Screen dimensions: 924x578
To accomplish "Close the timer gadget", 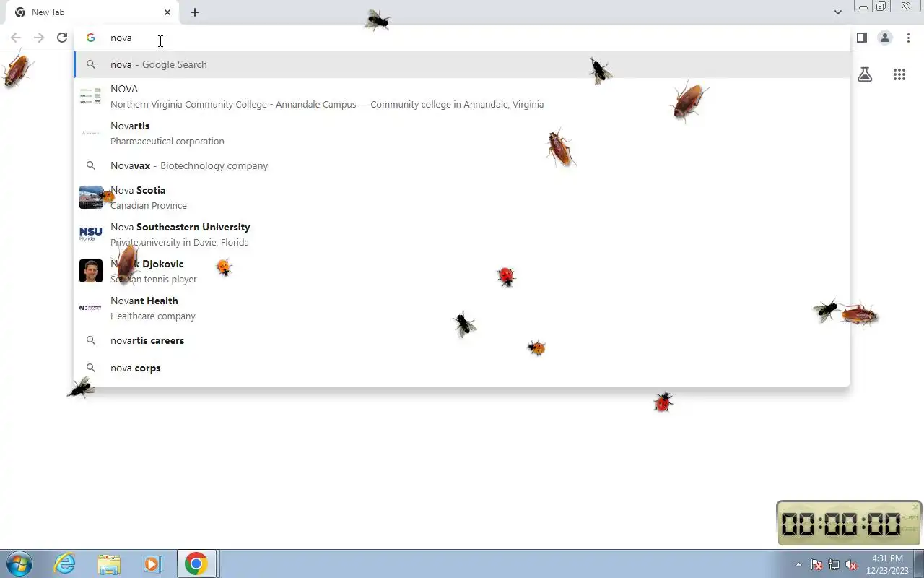I will pos(916,507).
